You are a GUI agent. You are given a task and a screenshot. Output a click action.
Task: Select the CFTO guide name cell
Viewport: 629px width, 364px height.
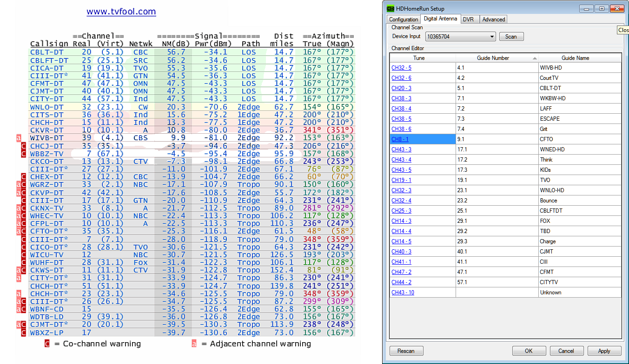tap(580, 139)
